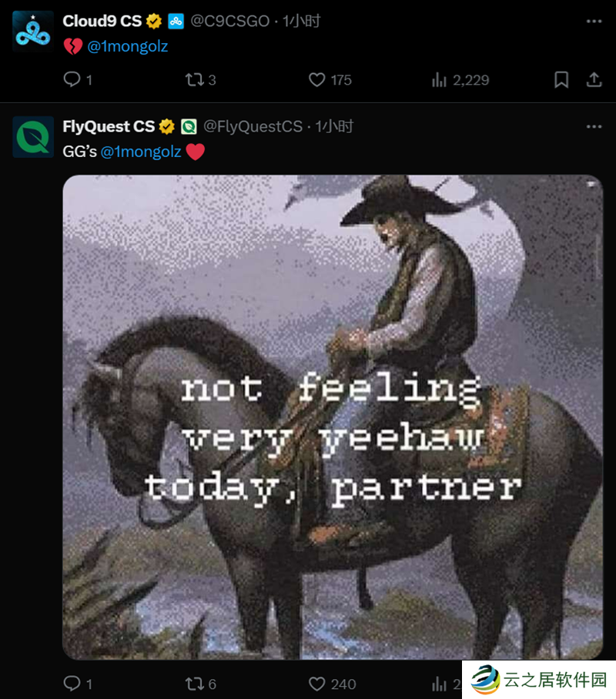The height and width of the screenshot is (699, 616).
Task: Open @1mongolz mention in Cloud9 tweet
Action: coord(128,46)
